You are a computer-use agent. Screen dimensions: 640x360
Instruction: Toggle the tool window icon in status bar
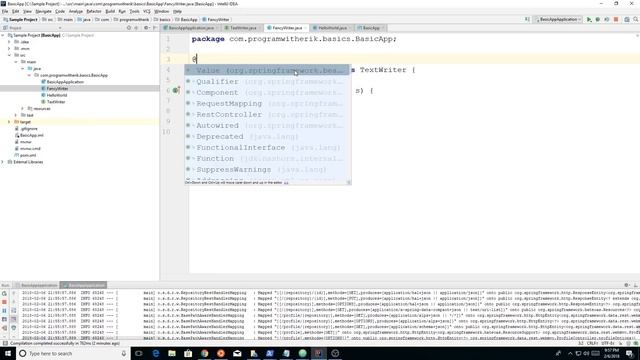point(5,344)
